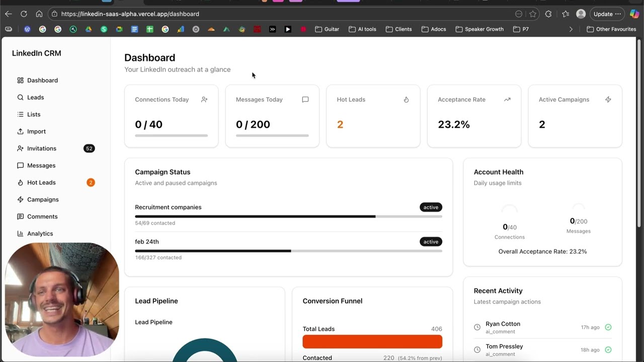The height and width of the screenshot is (362, 644).
Task: Click the clock icon next to Ryan Cotton
Action: [477, 327]
